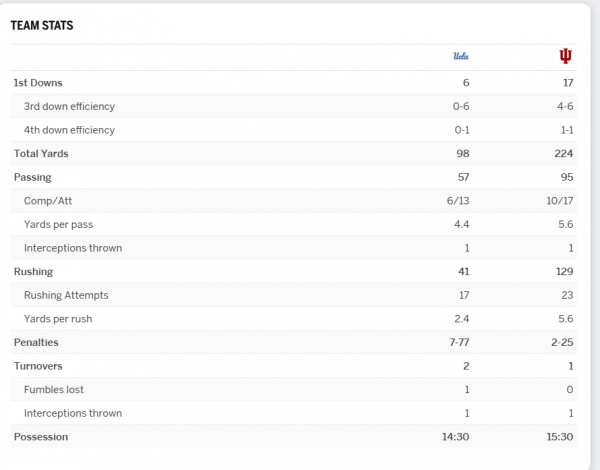Click the Yards per pass label
600x470 pixels.
(x=58, y=224)
